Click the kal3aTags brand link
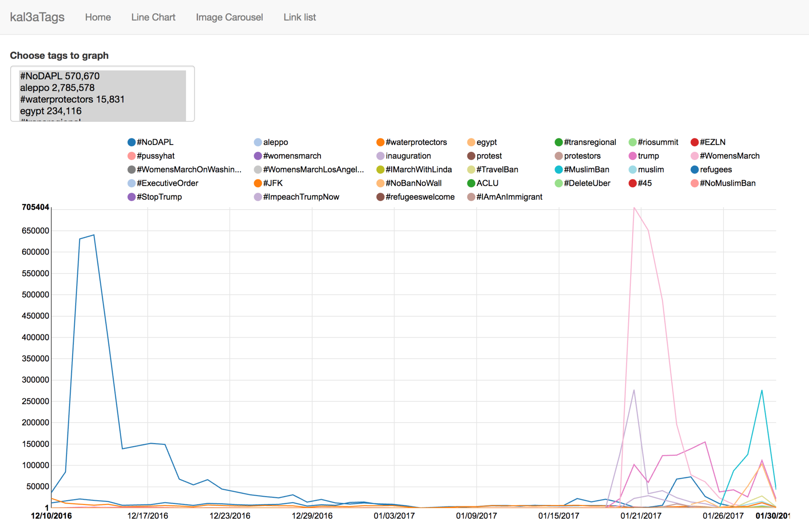 [37, 17]
